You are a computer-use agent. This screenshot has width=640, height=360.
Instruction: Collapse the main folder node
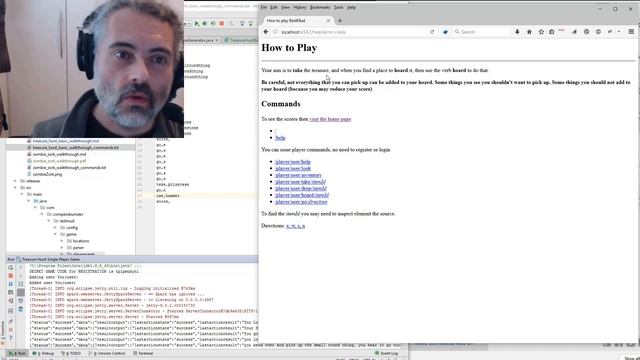[x=22, y=194]
